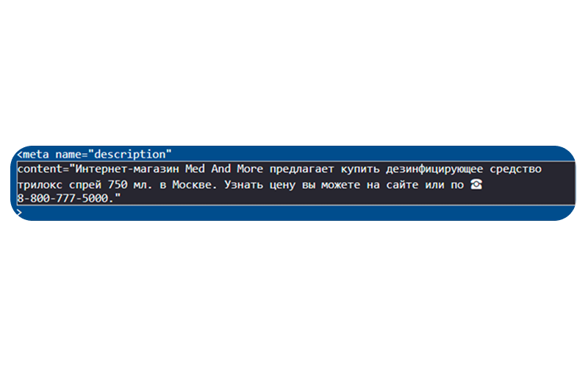Image resolution: width=588 pixels, height=368 pixels.
Task: Click the word Узнать
Action: click(243, 185)
